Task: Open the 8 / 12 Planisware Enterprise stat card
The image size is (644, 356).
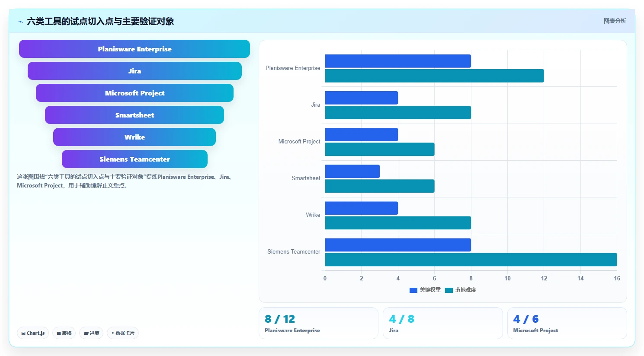Action: (318, 323)
